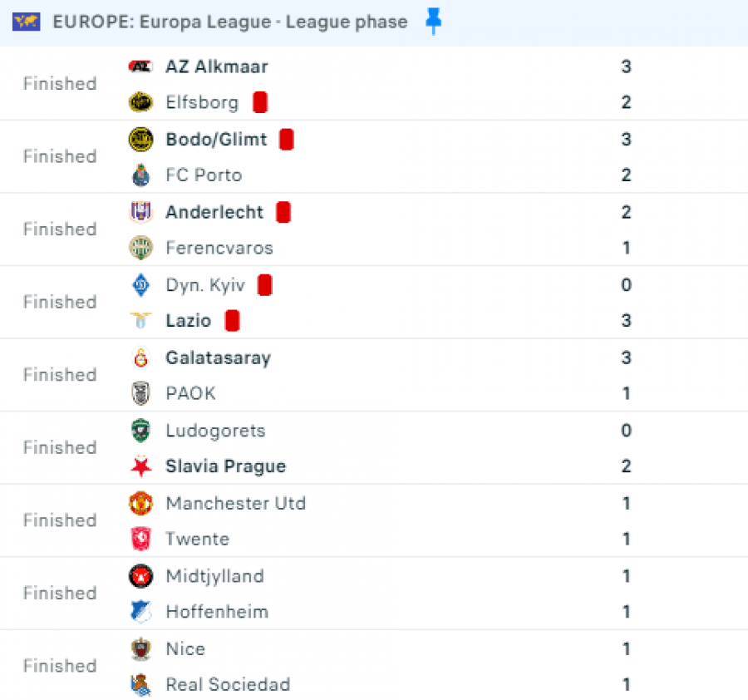748x700 pixels.
Task: Click Midtjylland team name
Action: click(x=214, y=576)
